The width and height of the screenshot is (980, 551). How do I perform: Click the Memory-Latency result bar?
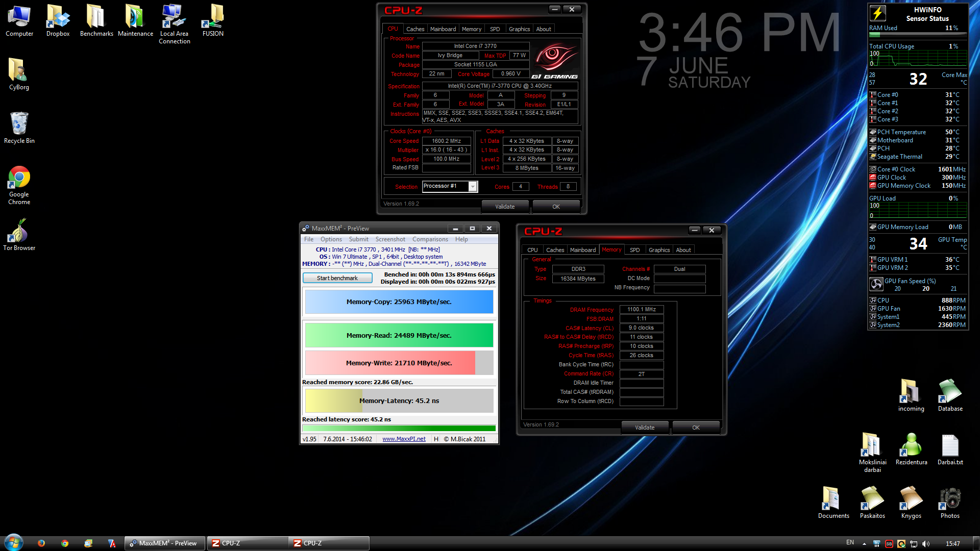(x=399, y=400)
